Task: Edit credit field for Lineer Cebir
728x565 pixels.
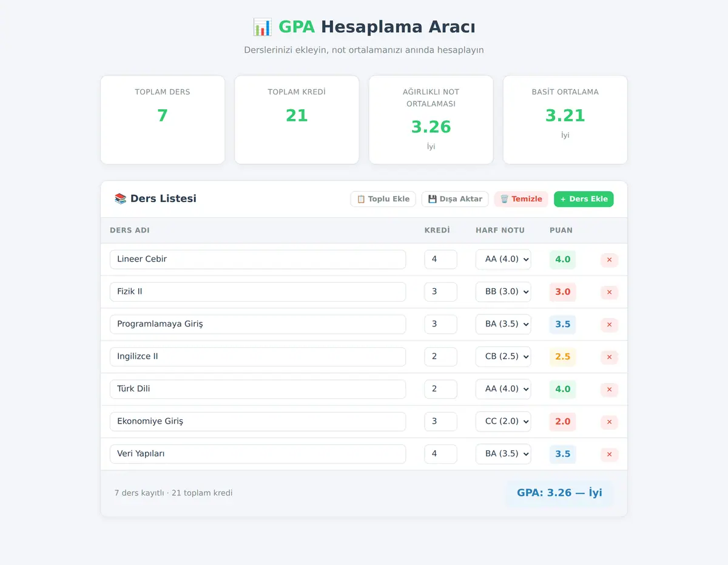Action: tap(440, 259)
